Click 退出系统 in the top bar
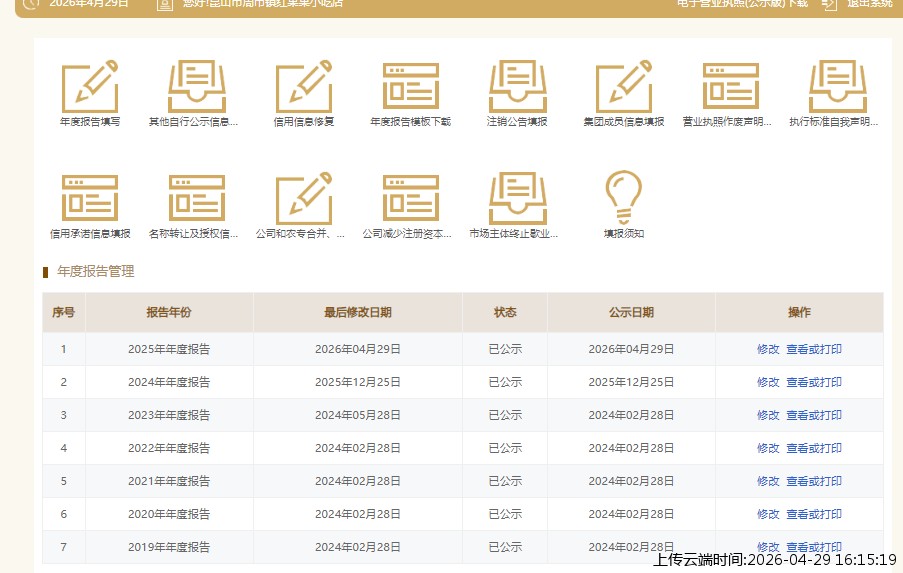This screenshot has height=573, width=903. pos(868,3)
